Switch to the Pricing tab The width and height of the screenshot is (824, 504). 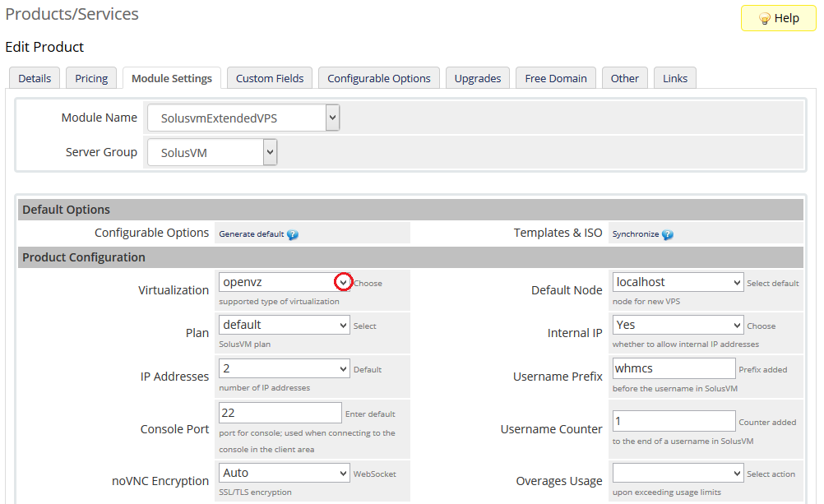[91, 78]
